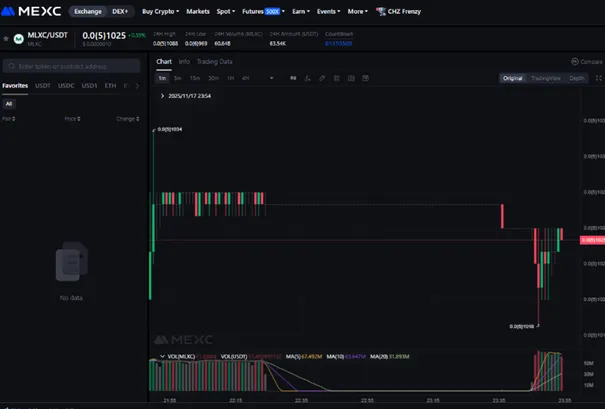Click the 24H Volume value 60.64B
The width and height of the screenshot is (605, 409).
(222, 44)
